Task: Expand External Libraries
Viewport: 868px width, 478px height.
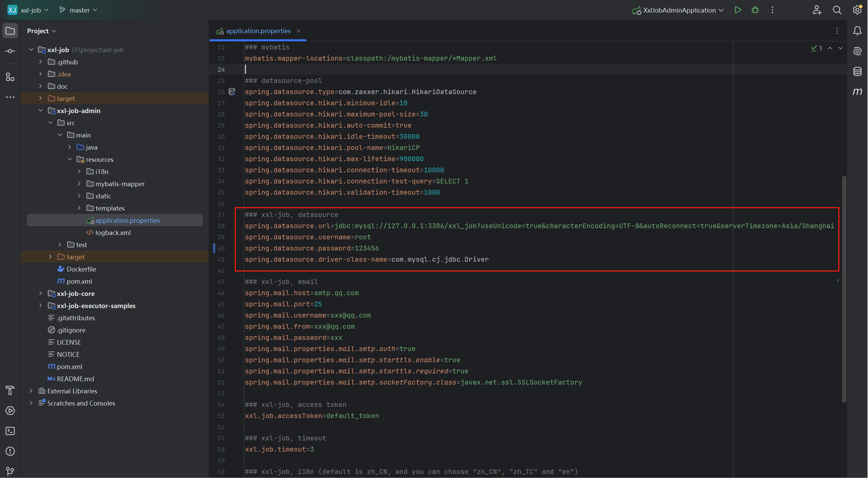Action: (31, 391)
